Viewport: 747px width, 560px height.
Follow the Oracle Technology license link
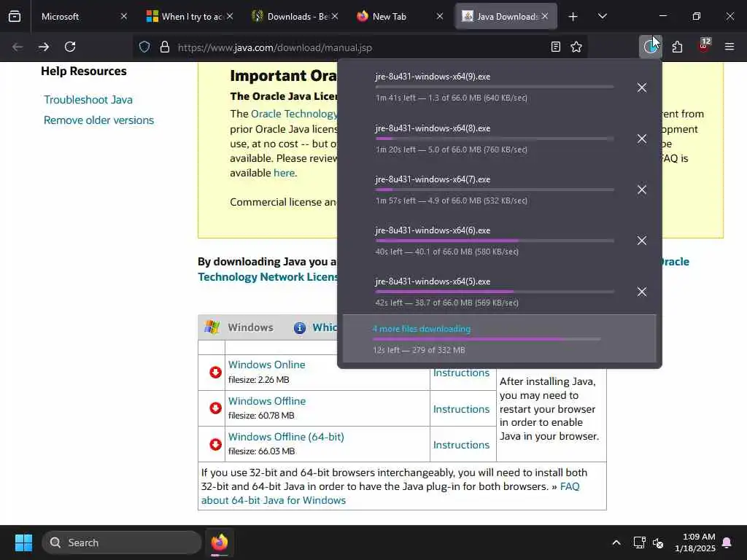(x=294, y=114)
